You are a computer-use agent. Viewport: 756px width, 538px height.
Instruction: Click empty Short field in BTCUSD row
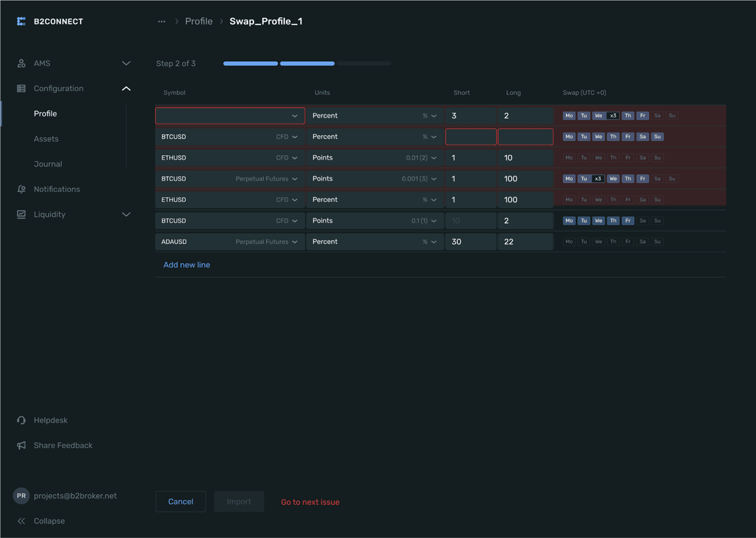(x=471, y=137)
